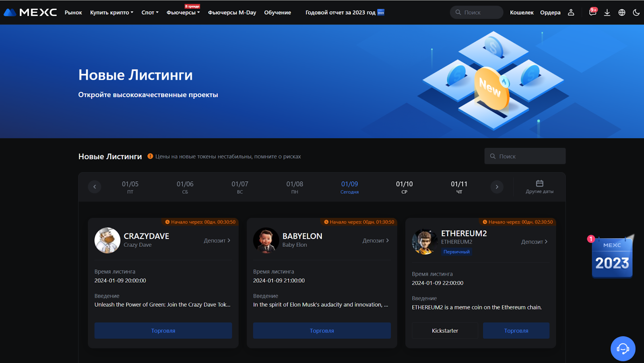The width and height of the screenshot is (644, 363).
Task: Select the 01/06 СБ date tab
Action: click(185, 187)
